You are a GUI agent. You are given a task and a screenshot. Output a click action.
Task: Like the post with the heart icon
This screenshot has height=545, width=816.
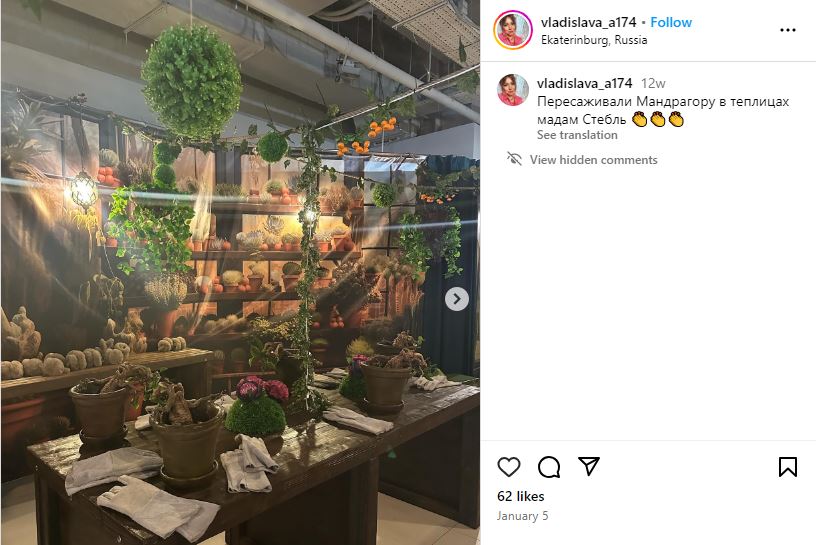tap(508, 467)
